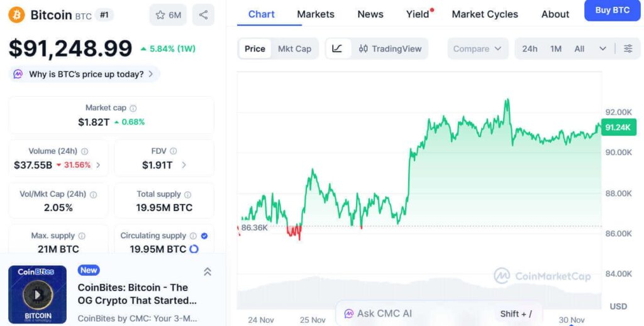Click the Buy BTC button
Screen dimensions: 644x326
click(x=612, y=10)
